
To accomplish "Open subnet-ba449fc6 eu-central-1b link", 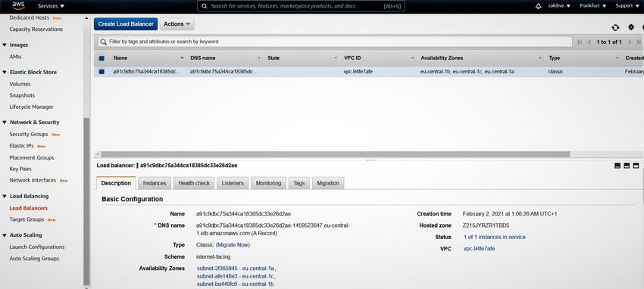I will coord(236,284).
